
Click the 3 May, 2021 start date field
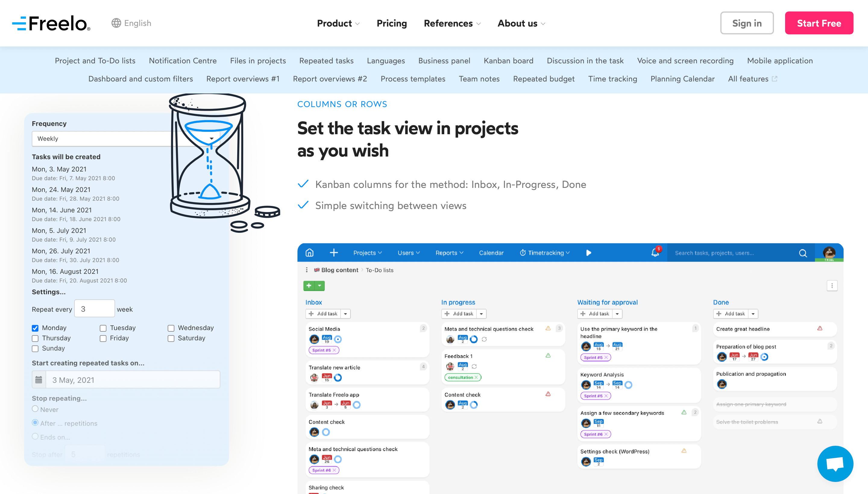coord(133,380)
